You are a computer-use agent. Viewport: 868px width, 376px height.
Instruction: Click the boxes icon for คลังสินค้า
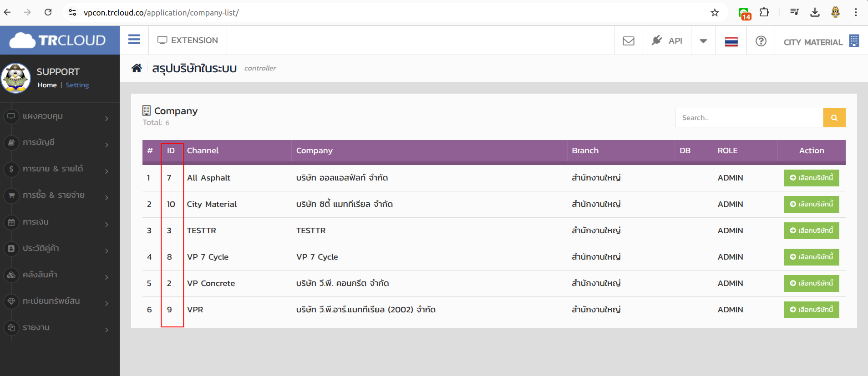tap(11, 275)
